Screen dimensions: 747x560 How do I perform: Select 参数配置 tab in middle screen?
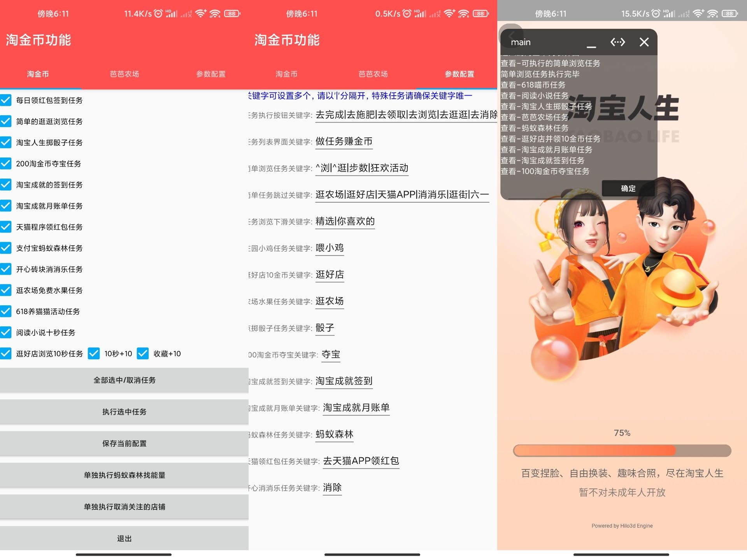coord(459,74)
